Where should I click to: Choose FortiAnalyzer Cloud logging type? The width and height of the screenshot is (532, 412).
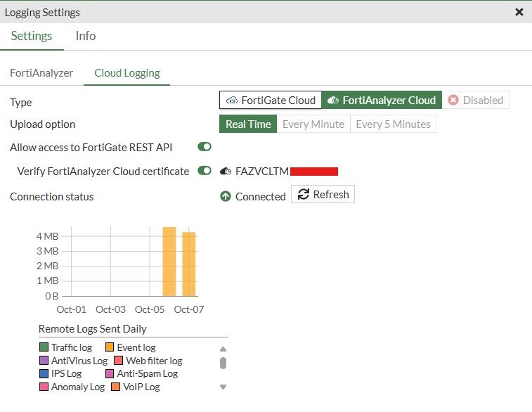click(382, 100)
